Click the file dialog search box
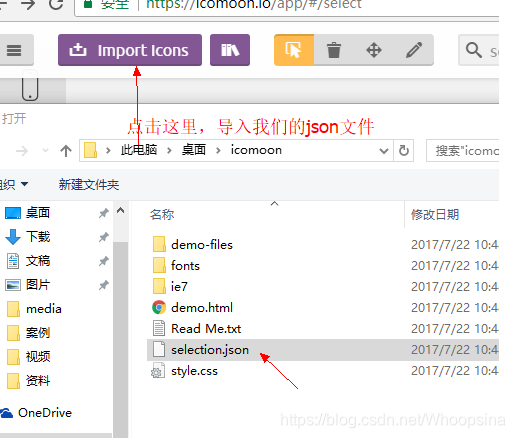 coord(463,151)
